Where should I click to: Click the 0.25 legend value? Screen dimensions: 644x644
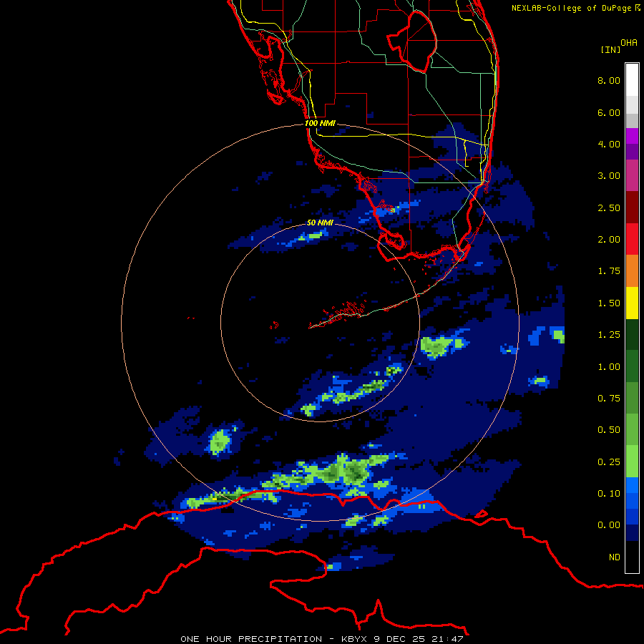(609, 462)
